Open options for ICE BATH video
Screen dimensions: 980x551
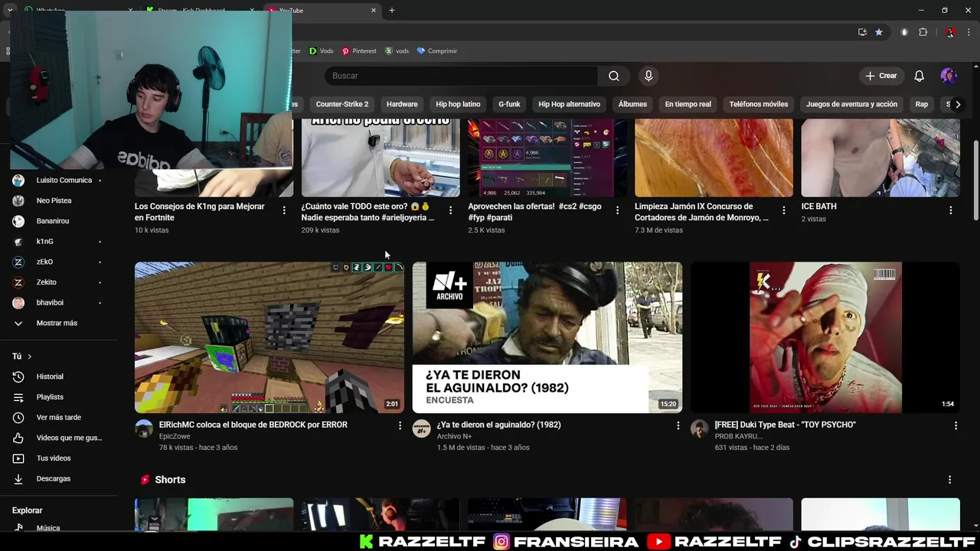coord(950,210)
